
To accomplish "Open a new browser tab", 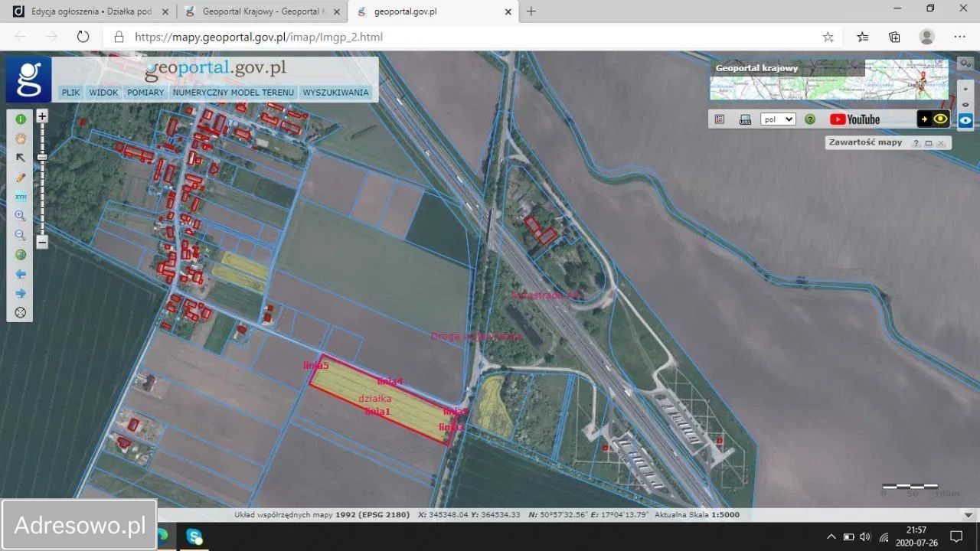I will (x=531, y=11).
